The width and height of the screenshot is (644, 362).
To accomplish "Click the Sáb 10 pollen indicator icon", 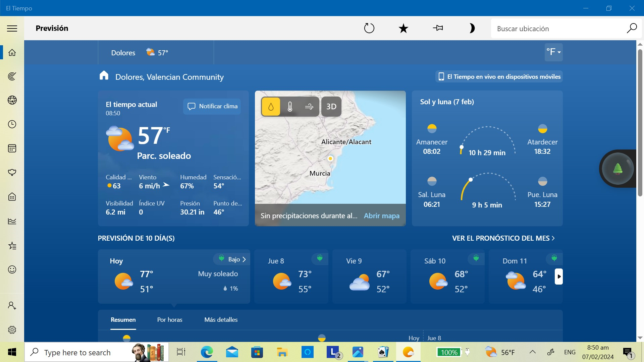I will coord(476,258).
